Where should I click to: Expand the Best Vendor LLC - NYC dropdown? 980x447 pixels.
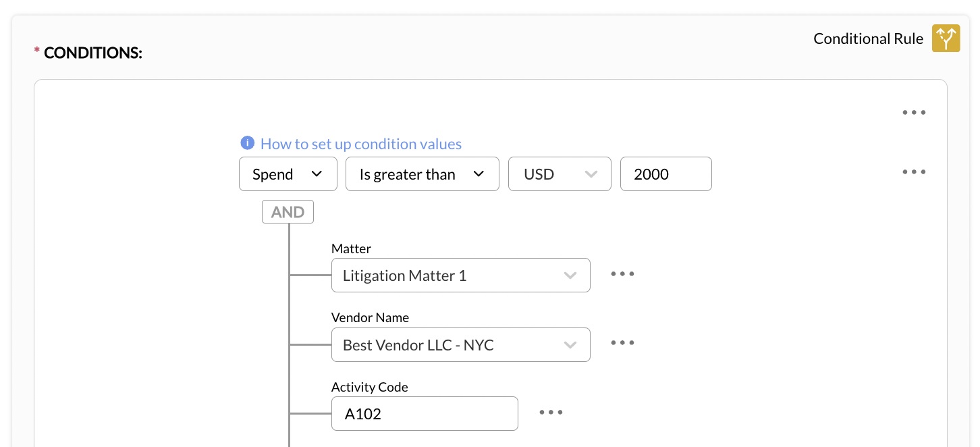click(460, 345)
